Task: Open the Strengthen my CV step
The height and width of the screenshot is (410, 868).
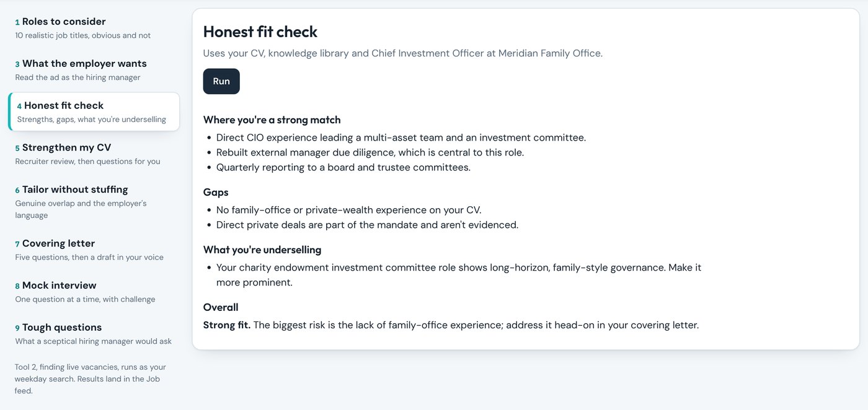Action: point(94,154)
